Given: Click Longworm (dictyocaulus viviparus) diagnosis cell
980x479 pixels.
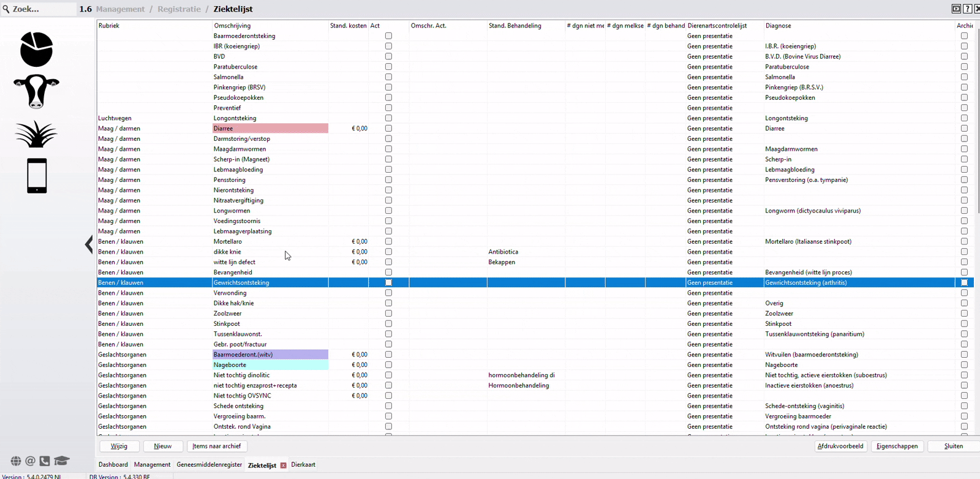Looking at the screenshot, I should tap(859, 211).
